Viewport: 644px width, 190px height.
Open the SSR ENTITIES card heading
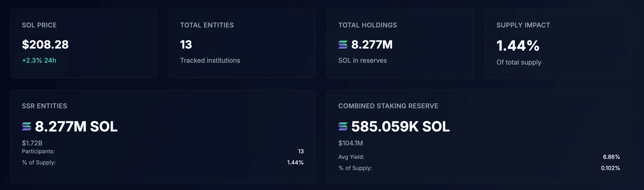pyautogui.click(x=45, y=106)
